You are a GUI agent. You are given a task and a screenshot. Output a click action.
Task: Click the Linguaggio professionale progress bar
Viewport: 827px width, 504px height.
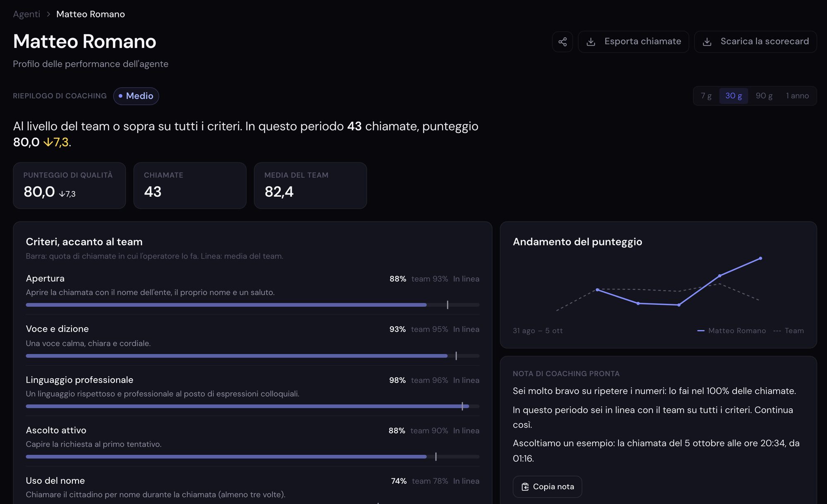coord(252,406)
